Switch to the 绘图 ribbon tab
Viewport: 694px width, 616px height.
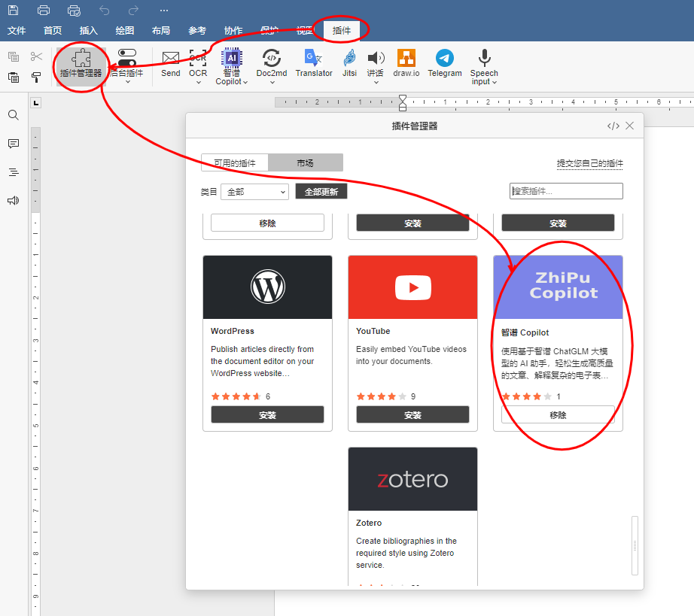[x=125, y=31]
